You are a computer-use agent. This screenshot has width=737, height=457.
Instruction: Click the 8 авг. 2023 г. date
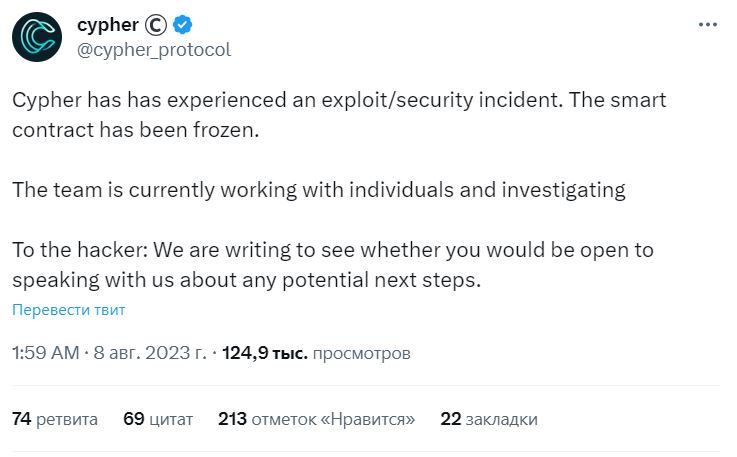tap(150, 353)
